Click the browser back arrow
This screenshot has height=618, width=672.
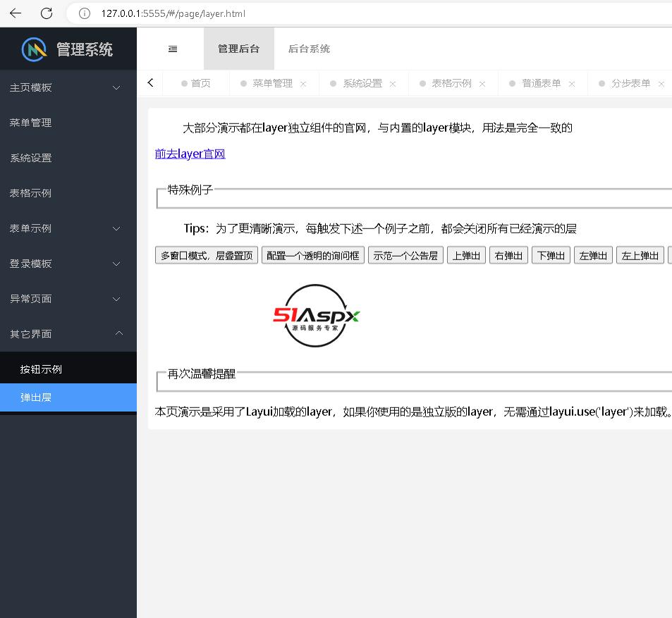(x=16, y=13)
